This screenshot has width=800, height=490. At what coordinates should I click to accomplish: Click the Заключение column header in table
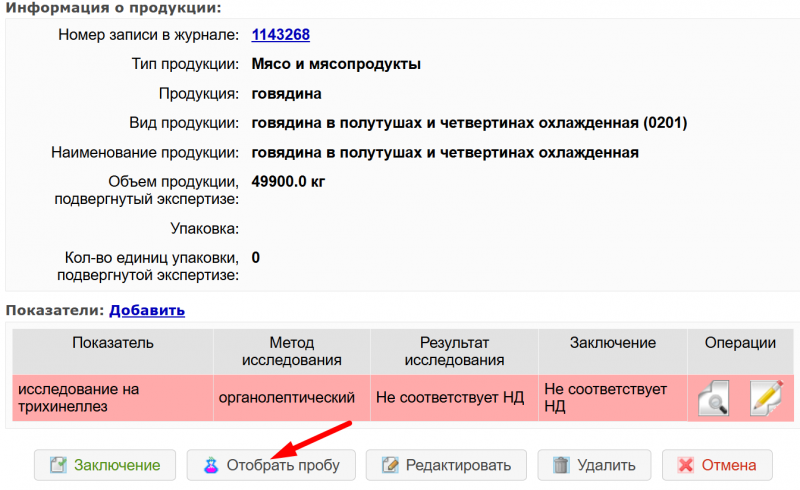click(612, 343)
